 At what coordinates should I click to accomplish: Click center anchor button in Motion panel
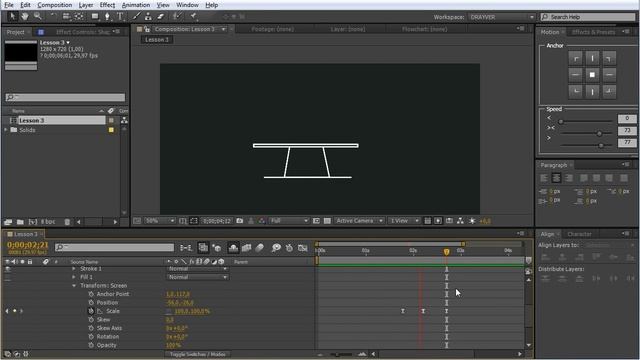click(592, 75)
